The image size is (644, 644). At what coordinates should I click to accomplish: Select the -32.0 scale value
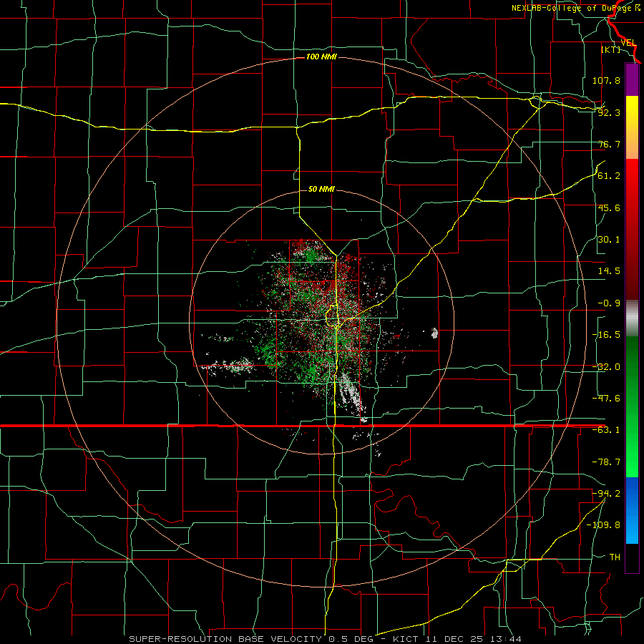click(x=606, y=367)
